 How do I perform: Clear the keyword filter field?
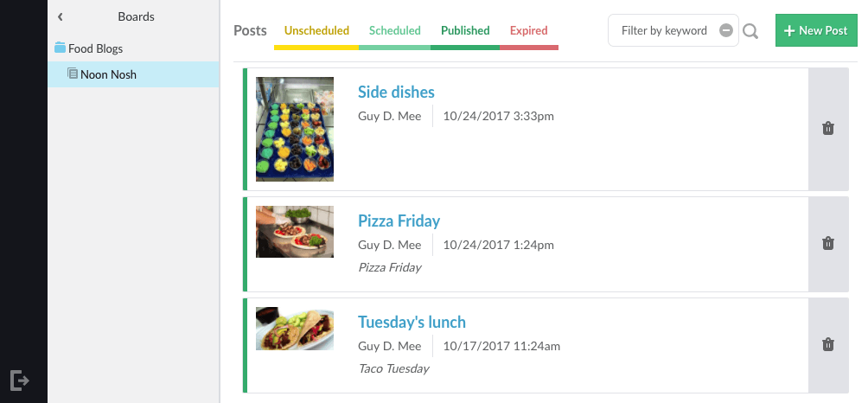pos(726,31)
